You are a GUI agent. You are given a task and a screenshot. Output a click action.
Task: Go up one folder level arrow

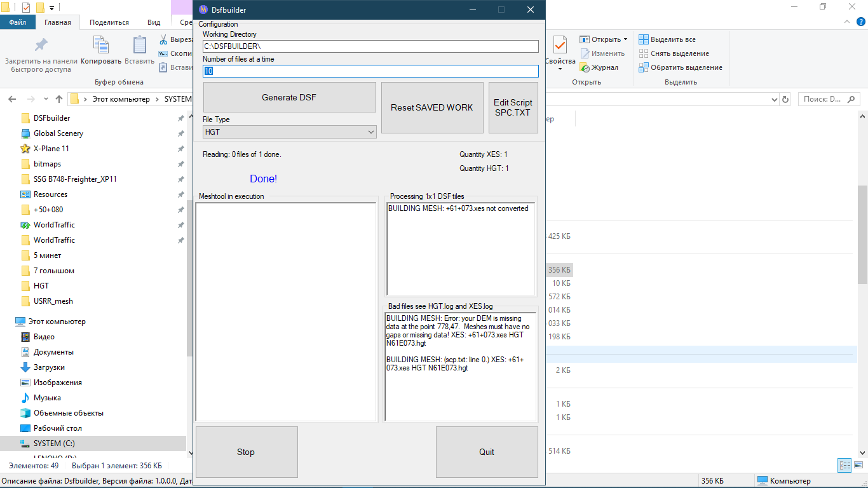click(x=59, y=99)
